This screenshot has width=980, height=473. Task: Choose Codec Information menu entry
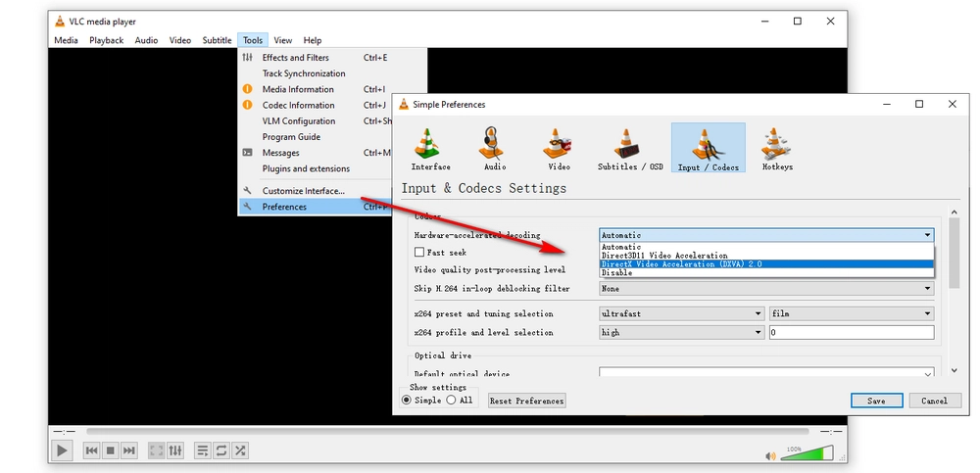[316, 105]
